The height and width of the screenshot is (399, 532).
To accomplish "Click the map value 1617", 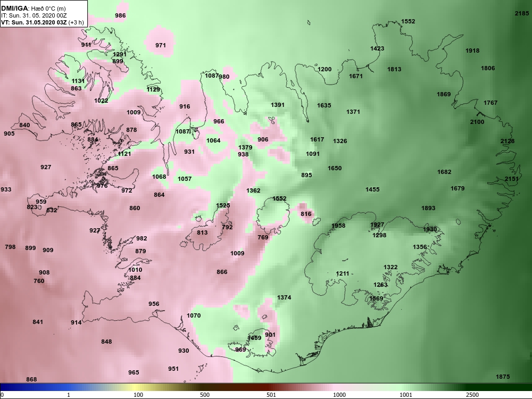I will (317, 139).
